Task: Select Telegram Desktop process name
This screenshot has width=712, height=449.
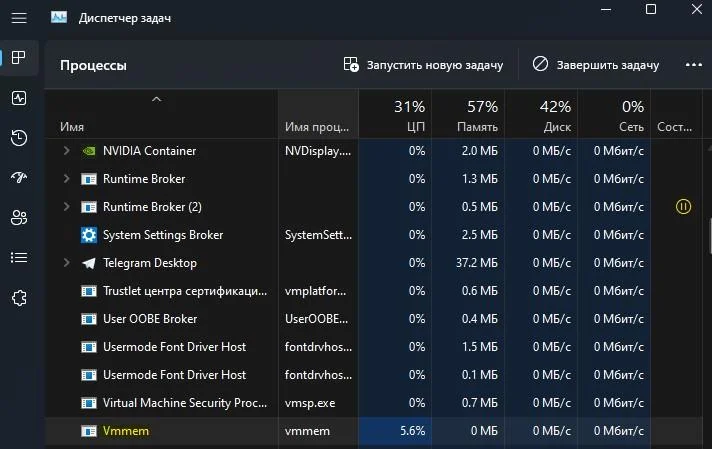Action: coord(150,263)
